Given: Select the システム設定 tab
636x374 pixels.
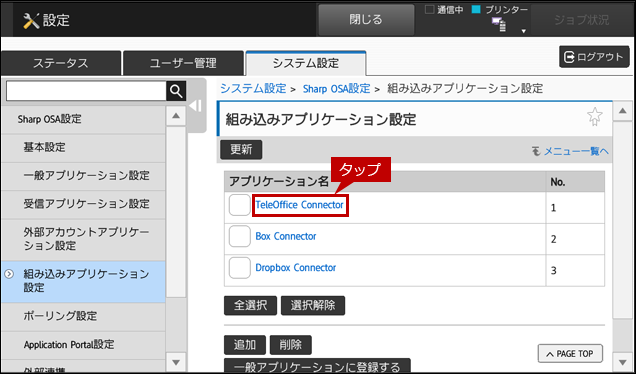Looking at the screenshot, I should coord(305,63).
